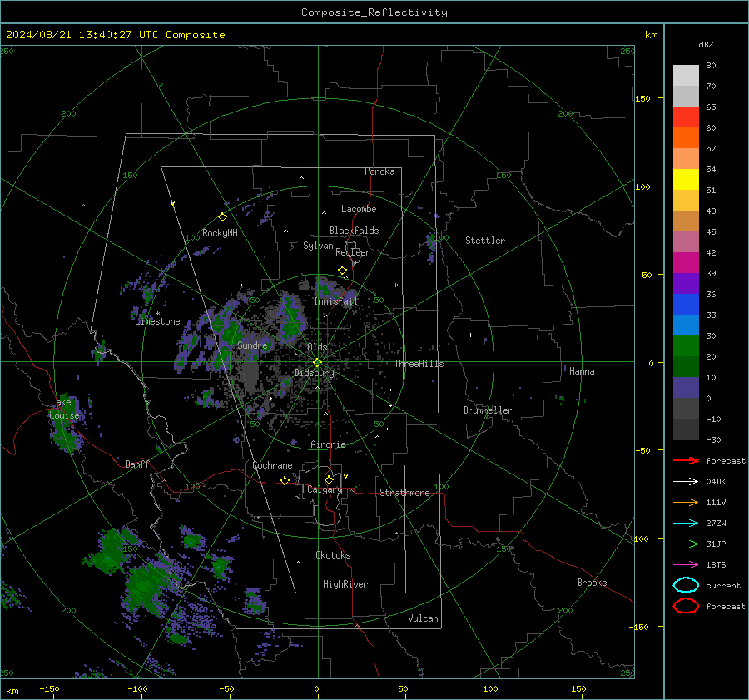Click the yellow 100 tick on the right axis

642,186
